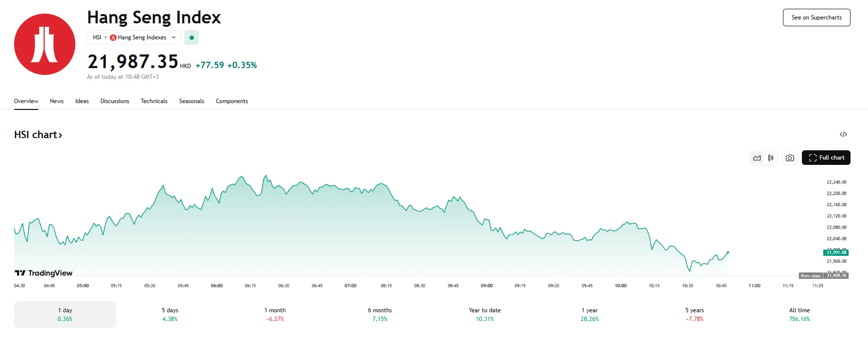Open the Seasonals tab
The width and height of the screenshot is (868, 339).
191,101
